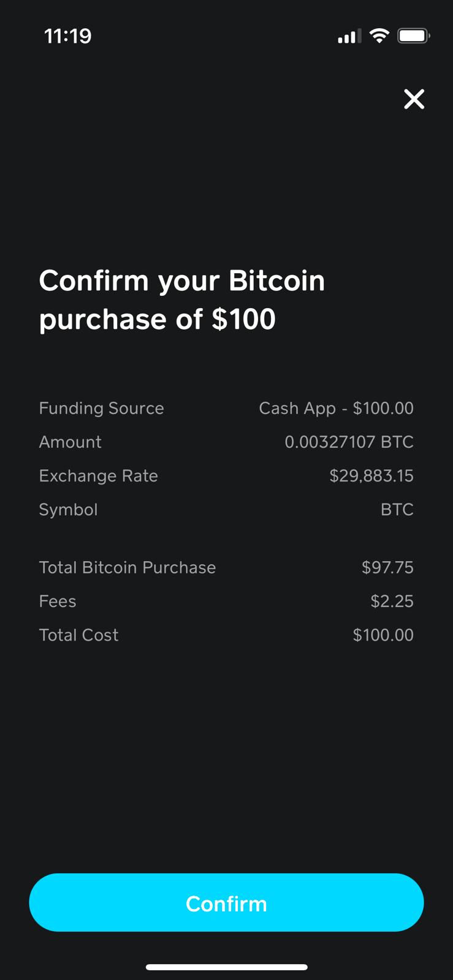Tap the 0.00327107 BTC amount
453x980 pixels.
349,442
